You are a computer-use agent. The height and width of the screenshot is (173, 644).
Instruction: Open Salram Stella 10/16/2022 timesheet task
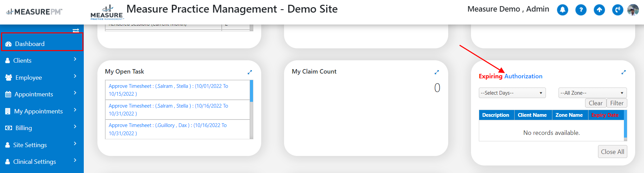click(169, 110)
